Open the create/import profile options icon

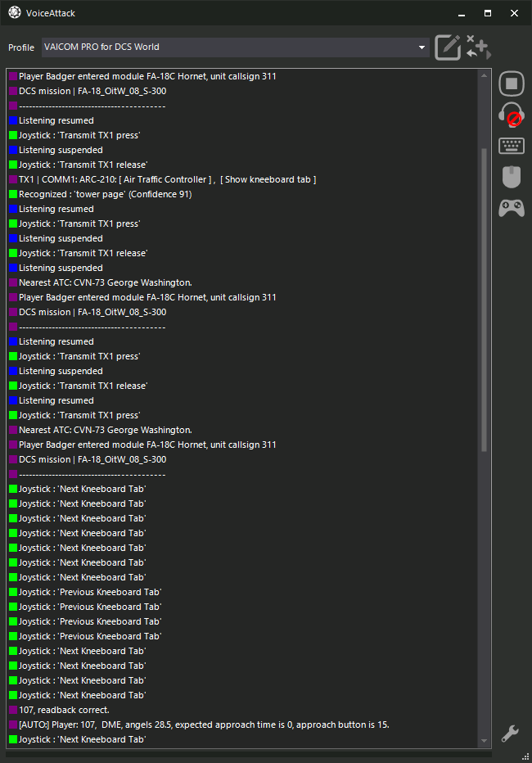click(479, 47)
